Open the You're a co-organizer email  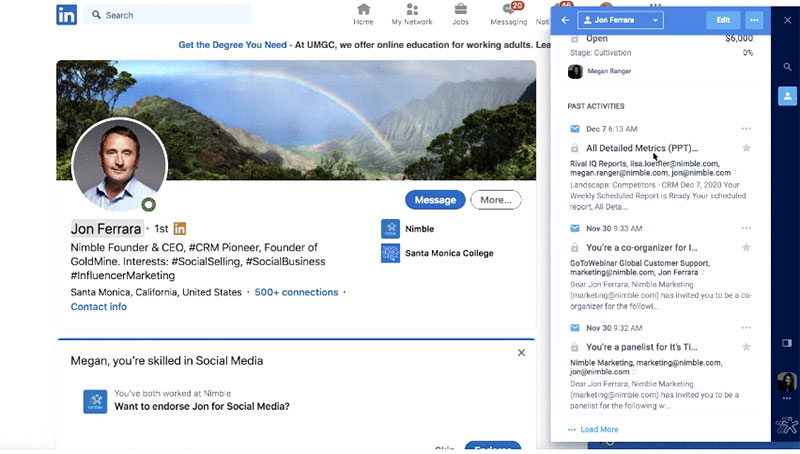(x=641, y=247)
